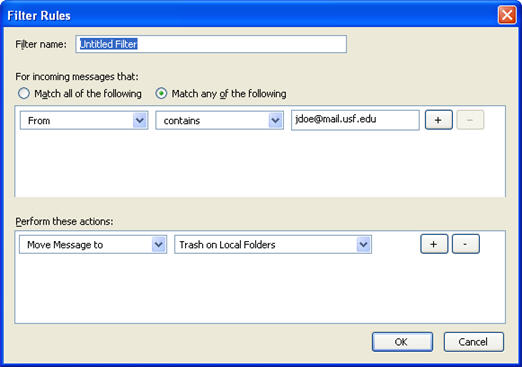This screenshot has width=522, height=367.
Task: Click the jdoe@mail.usf.edu value field
Action: pos(355,120)
